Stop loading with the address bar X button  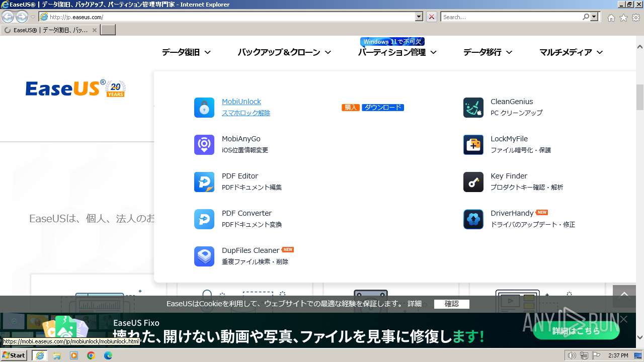432,17
